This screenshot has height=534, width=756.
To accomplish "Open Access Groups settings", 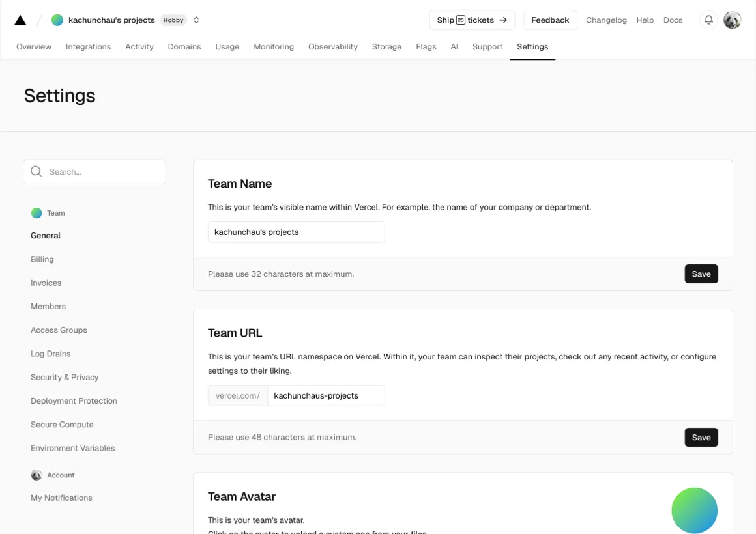I will 59,330.
